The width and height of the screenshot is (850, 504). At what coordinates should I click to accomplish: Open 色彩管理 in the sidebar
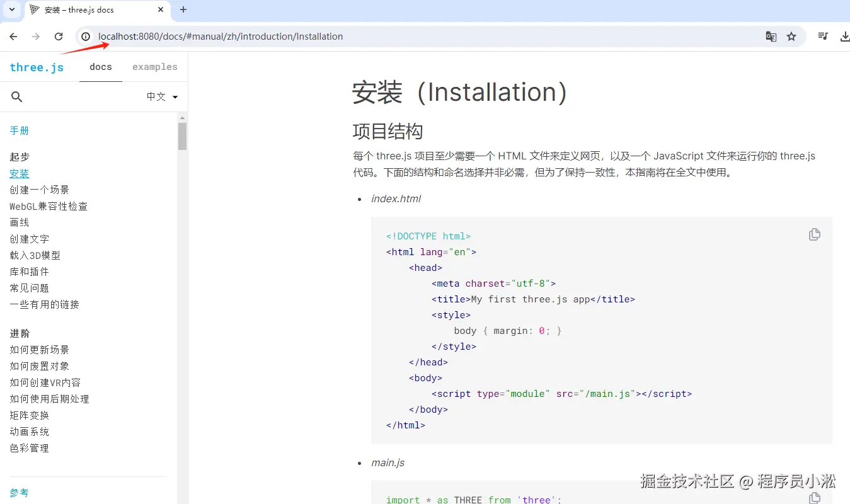(29, 448)
